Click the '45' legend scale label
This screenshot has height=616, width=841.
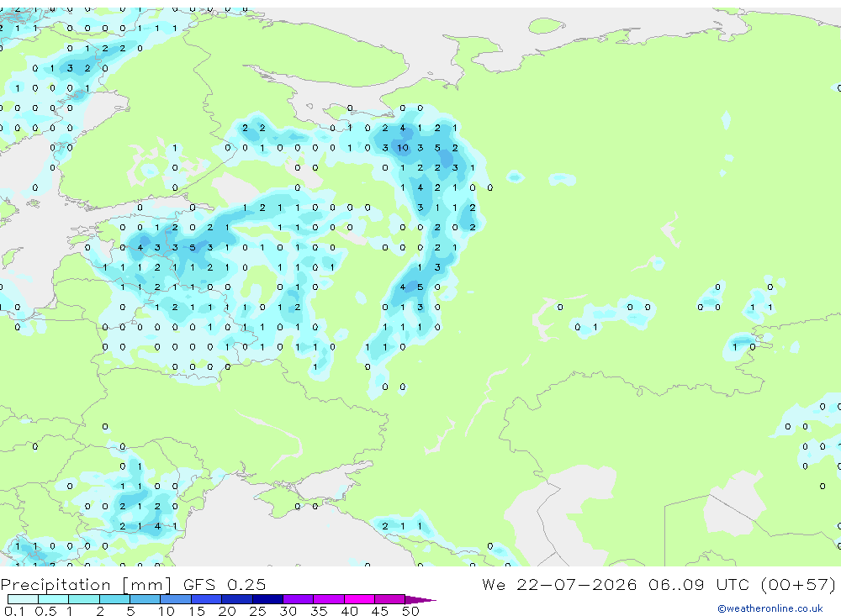coord(380,611)
